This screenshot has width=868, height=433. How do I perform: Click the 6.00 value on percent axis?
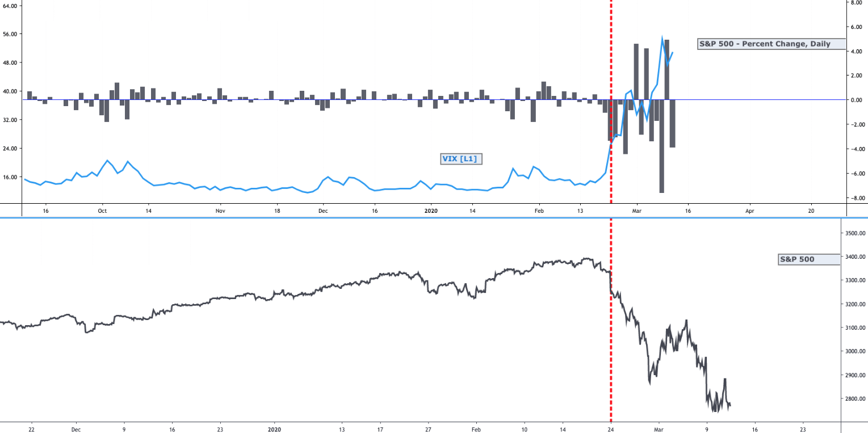point(856,27)
